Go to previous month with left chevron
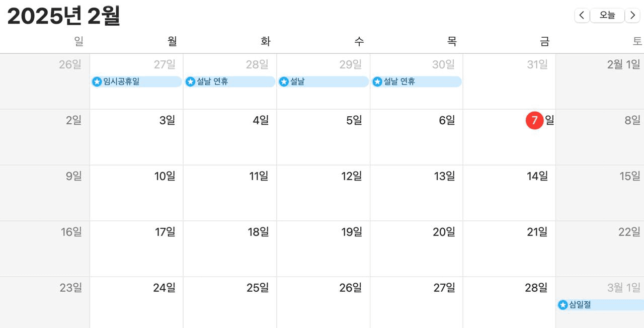 tap(582, 16)
